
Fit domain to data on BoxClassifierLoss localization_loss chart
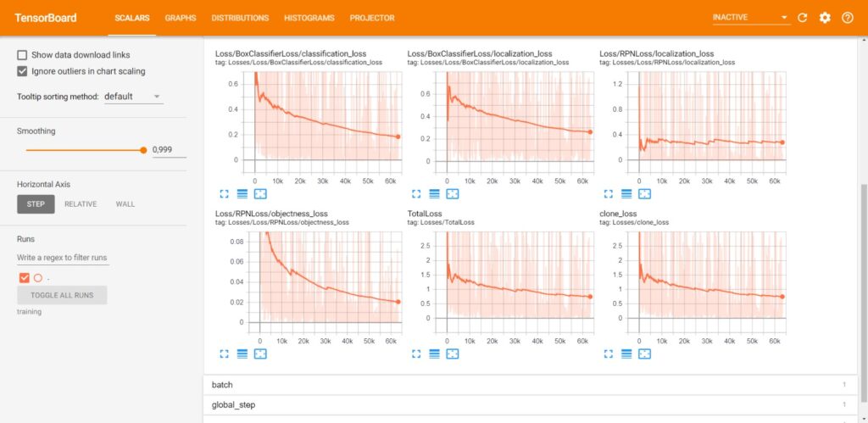pos(452,194)
